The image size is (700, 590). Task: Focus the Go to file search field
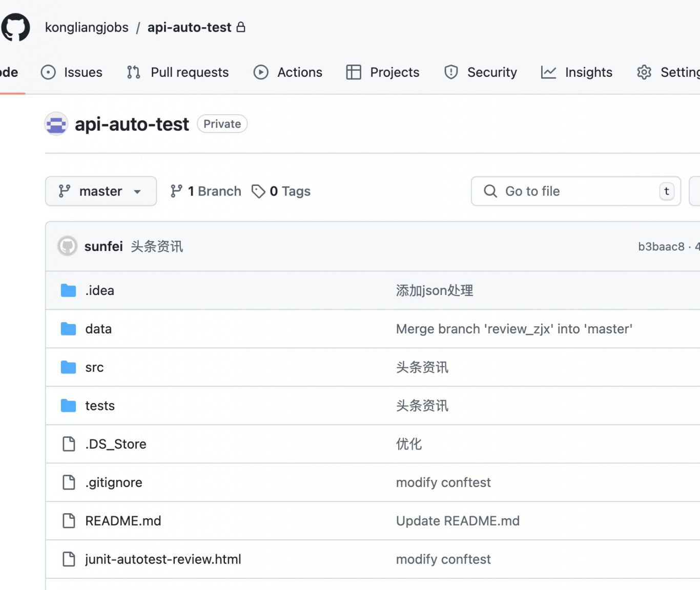pos(576,191)
